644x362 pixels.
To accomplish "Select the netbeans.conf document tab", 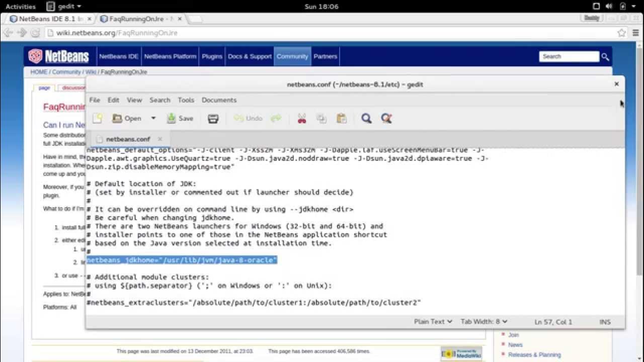I will [128, 139].
